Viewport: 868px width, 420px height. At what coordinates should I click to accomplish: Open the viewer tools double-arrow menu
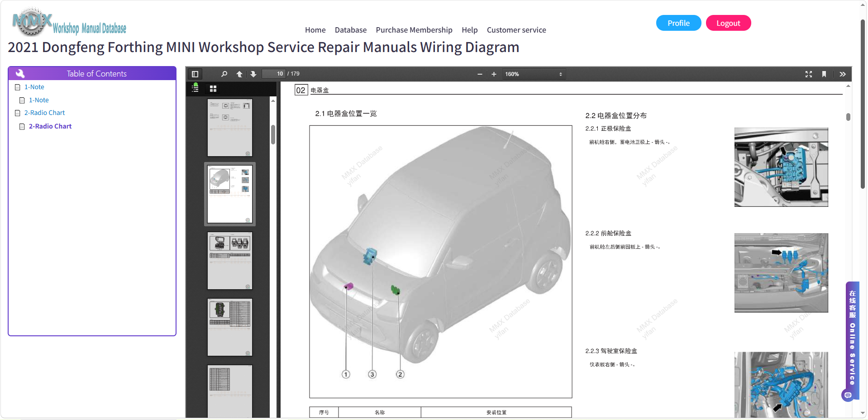(x=842, y=74)
